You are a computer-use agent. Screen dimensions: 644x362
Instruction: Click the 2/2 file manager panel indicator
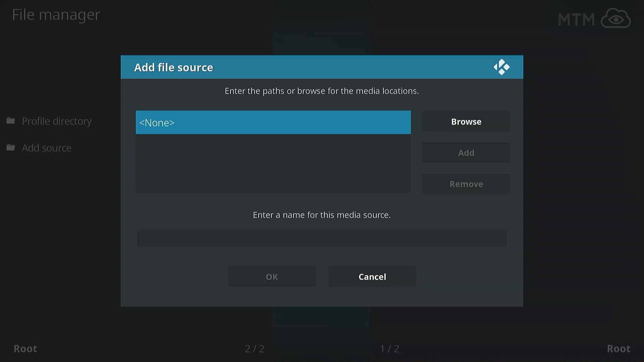coord(254,348)
